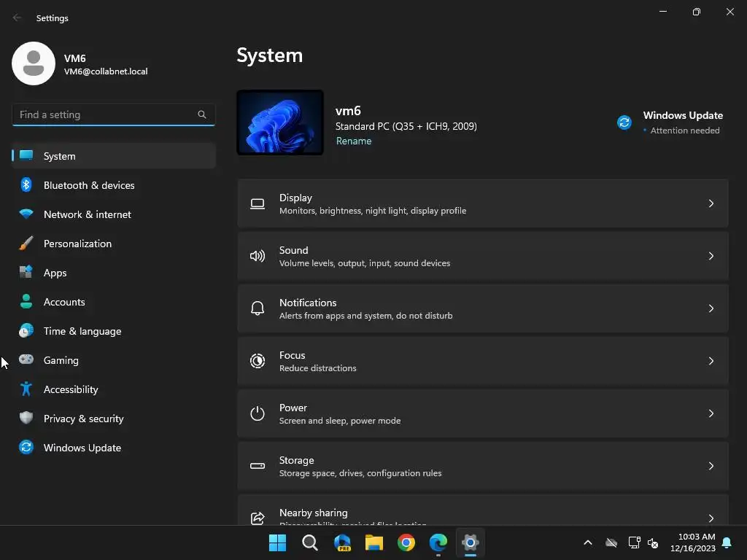This screenshot has height=560, width=747.
Task: Click the Storage drive icon
Action: pyautogui.click(x=258, y=466)
